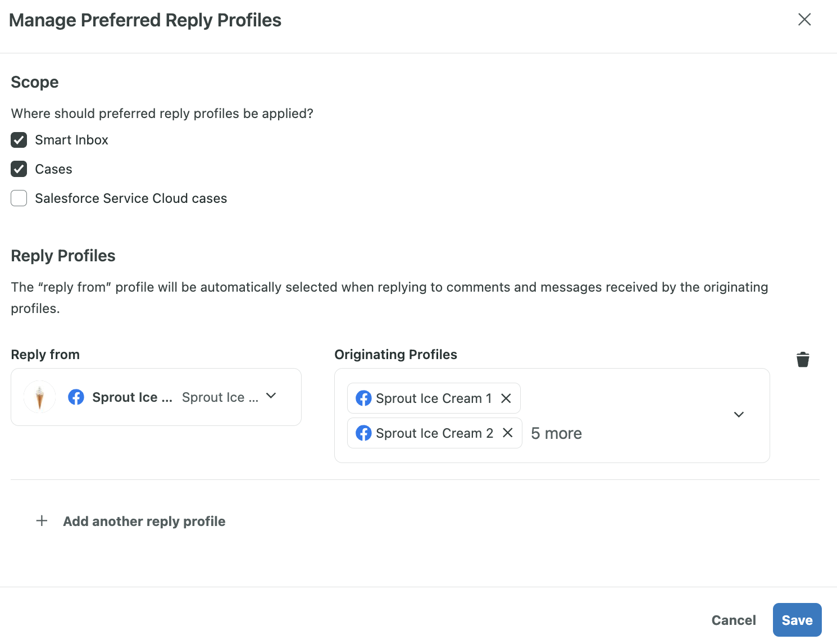The width and height of the screenshot is (837, 644).
Task: Click the plus icon to add profile
Action: point(42,521)
